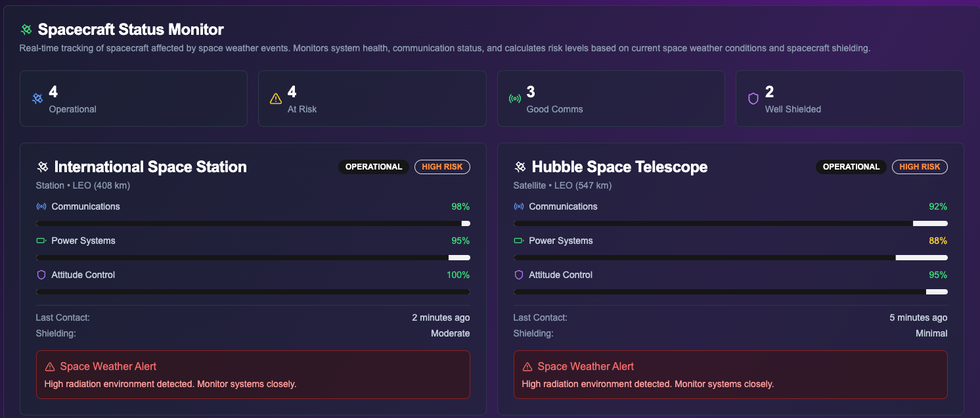Click the ISS Power Systems progress bar

pyautogui.click(x=253, y=258)
